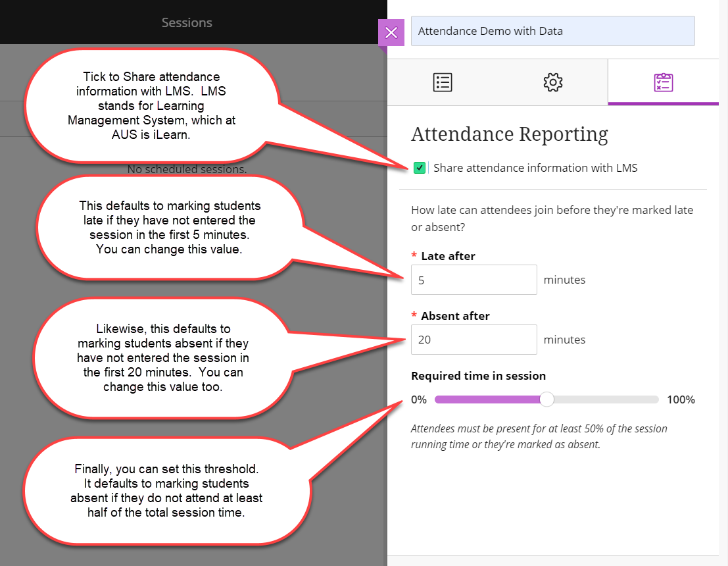Click the Late after minutes field
This screenshot has width=728, height=566.
click(x=473, y=280)
